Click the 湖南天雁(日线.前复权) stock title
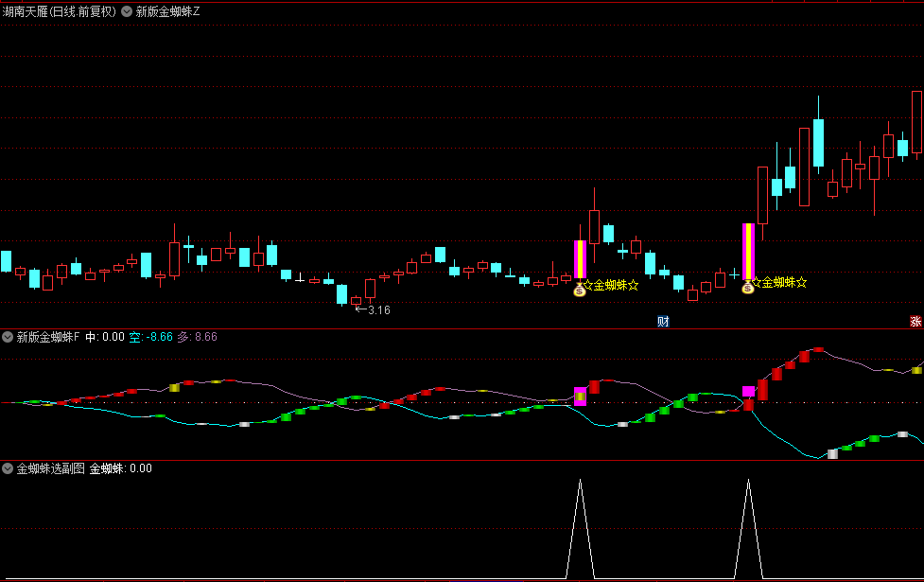The height and width of the screenshot is (582, 924). [x=60, y=11]
